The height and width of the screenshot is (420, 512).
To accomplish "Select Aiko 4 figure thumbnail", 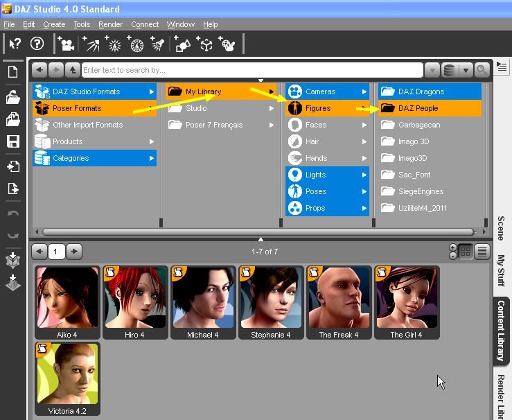I will pyautogui.click(x=67, y=302).
